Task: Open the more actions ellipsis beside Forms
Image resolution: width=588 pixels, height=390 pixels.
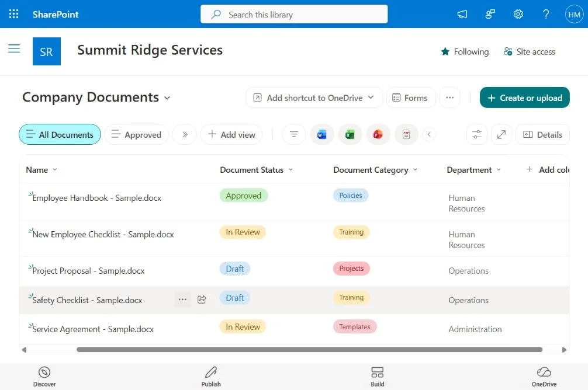Action: (x=449, y=97)
